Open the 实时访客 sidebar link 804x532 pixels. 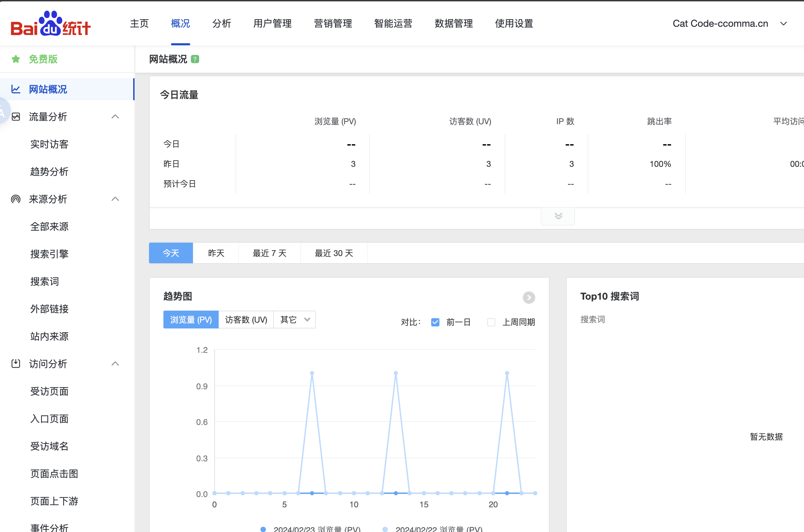point(49,144)
